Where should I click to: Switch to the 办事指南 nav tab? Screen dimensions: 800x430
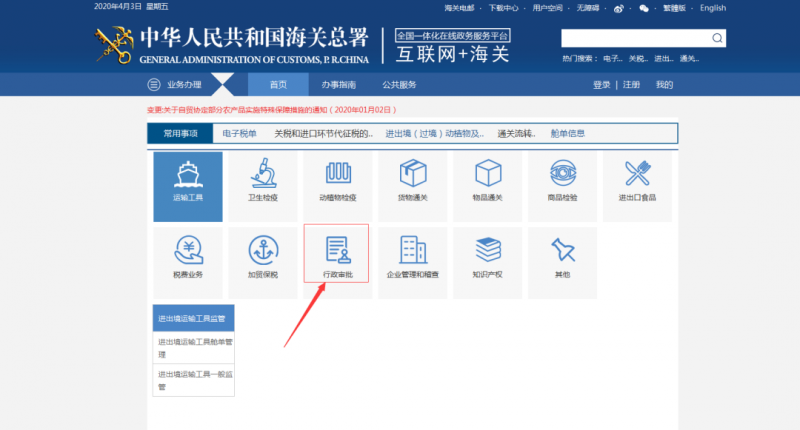338,85
